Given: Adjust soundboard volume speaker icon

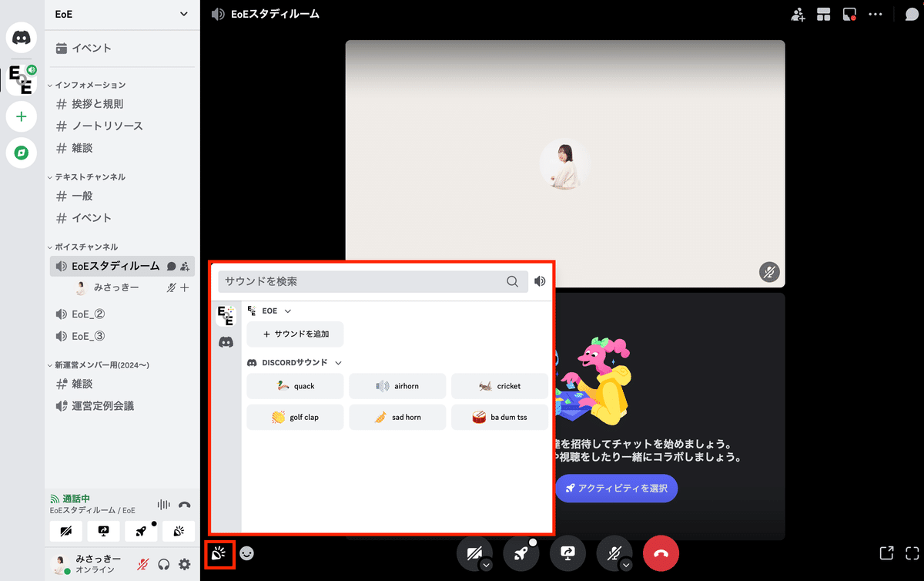Looking at the screenshot, I should coord(540,281).
